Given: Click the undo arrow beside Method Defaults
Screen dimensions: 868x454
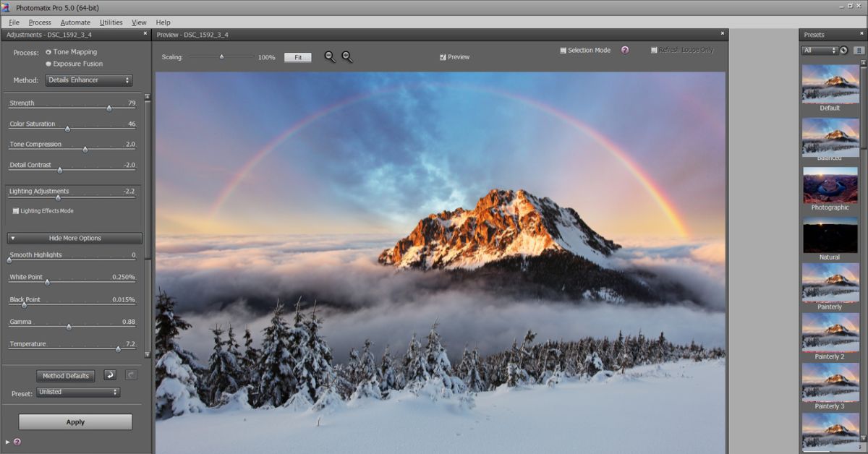Looking at the screenshot, I should coord(109,375).
